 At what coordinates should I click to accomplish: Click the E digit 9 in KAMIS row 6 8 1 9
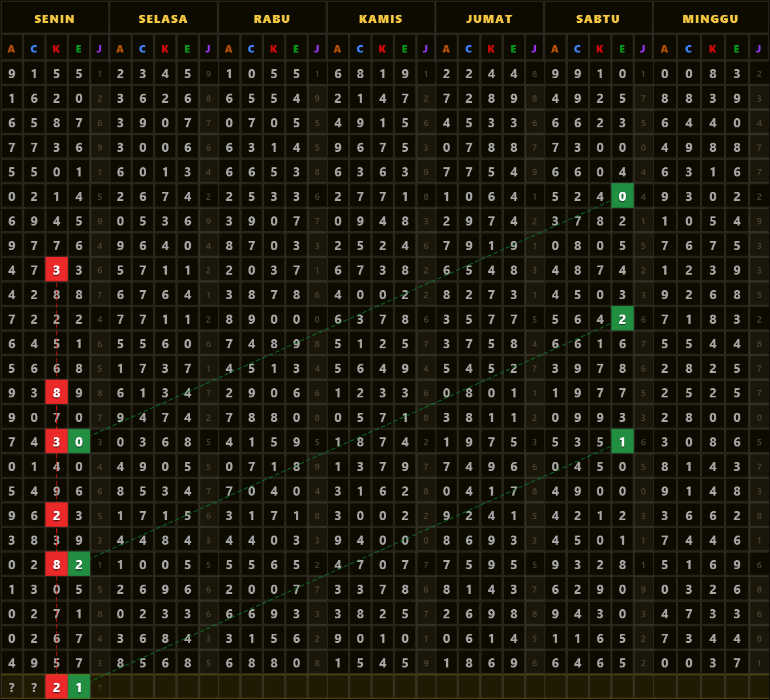click(405, 74)
